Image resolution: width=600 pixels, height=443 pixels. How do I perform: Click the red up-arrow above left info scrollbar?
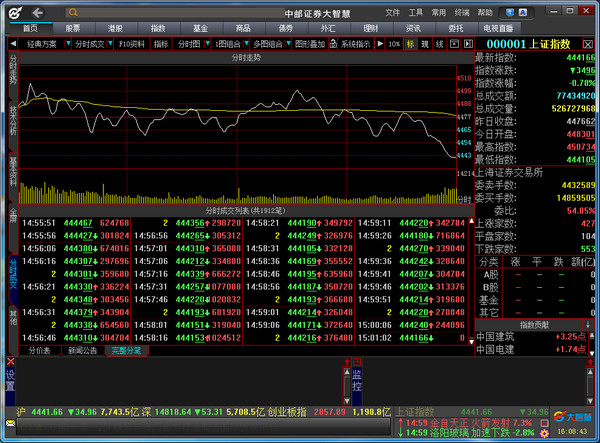(x=347, y=362)
